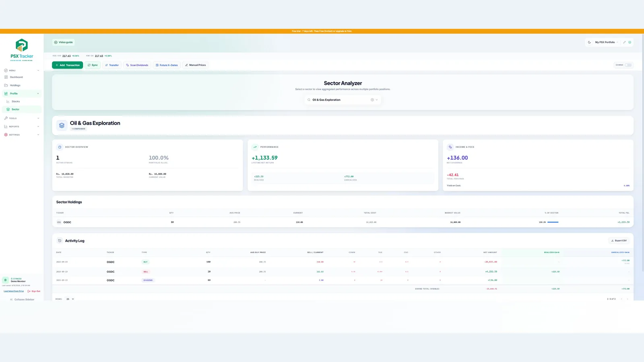Screen dimensions: 644x362
Task: Click the Add Transaction button
Action: [68, 65]
